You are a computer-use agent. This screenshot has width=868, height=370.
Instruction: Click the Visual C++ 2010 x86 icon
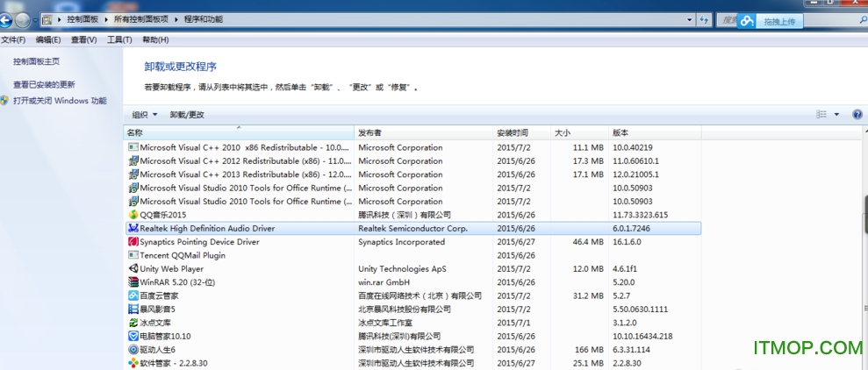point(133,147)
